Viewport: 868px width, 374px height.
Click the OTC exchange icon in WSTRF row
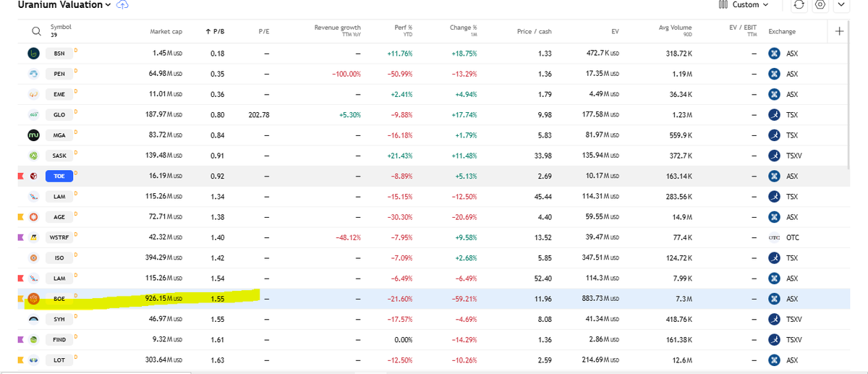coord(775,237)
